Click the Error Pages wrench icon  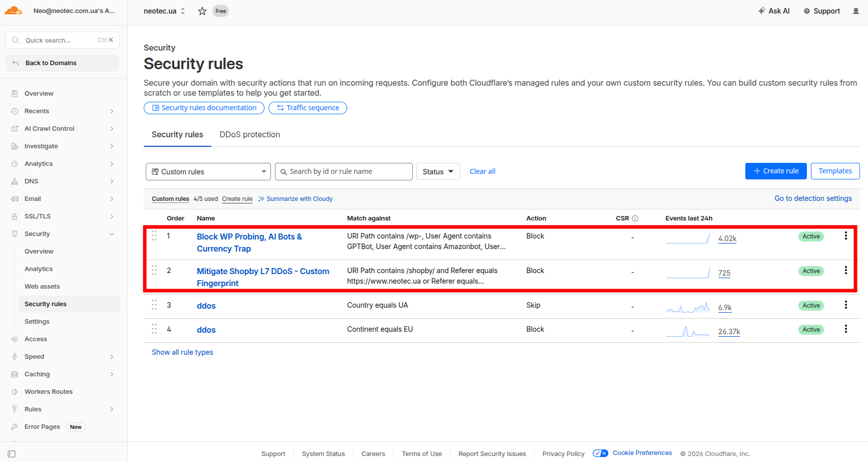(15, 427)
